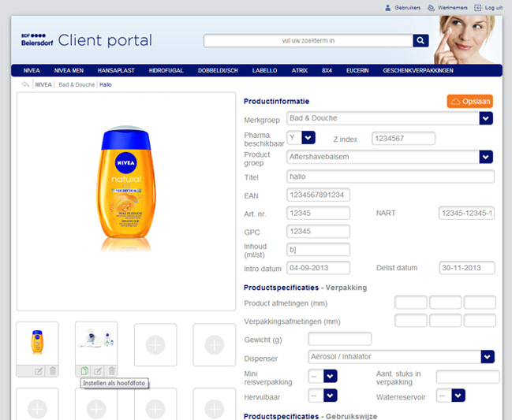
Task: Click the large NIVEA bottle image
Action: click(x=126, y=188)
